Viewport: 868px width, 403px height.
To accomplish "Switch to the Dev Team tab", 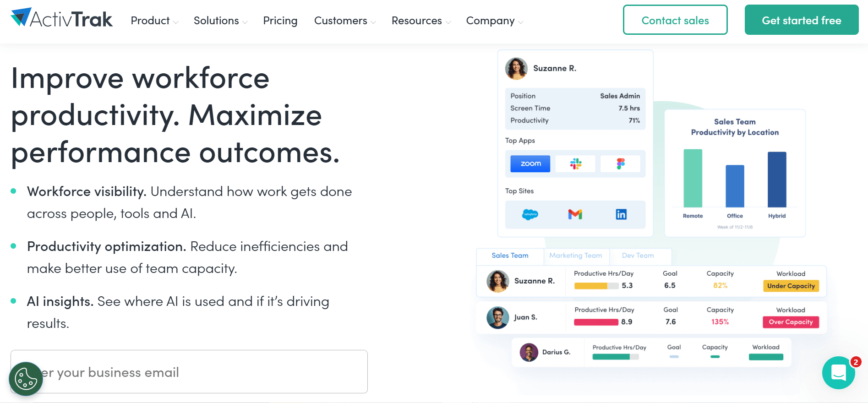I will click(x=638, y=256).
